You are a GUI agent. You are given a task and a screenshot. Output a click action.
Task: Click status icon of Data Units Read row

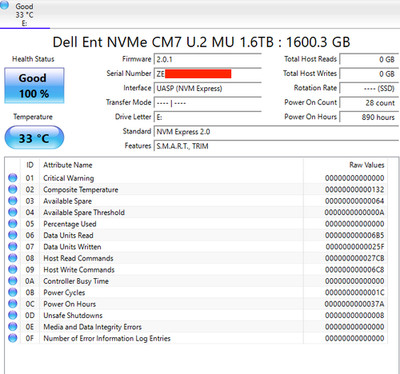click(13, 235)
